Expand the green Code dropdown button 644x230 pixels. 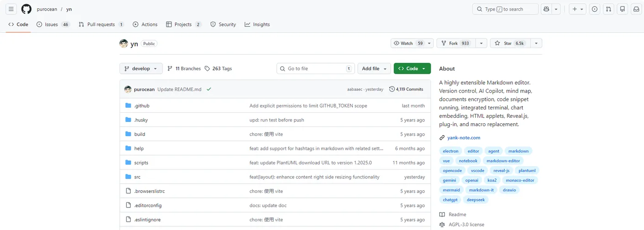(412, 69)
